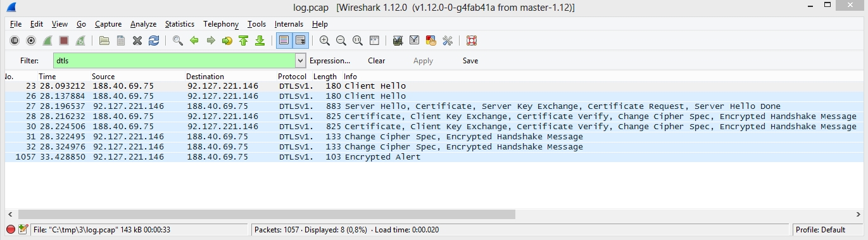
Task: Zoom in on packet text
Action: click(x=325, y=41)
